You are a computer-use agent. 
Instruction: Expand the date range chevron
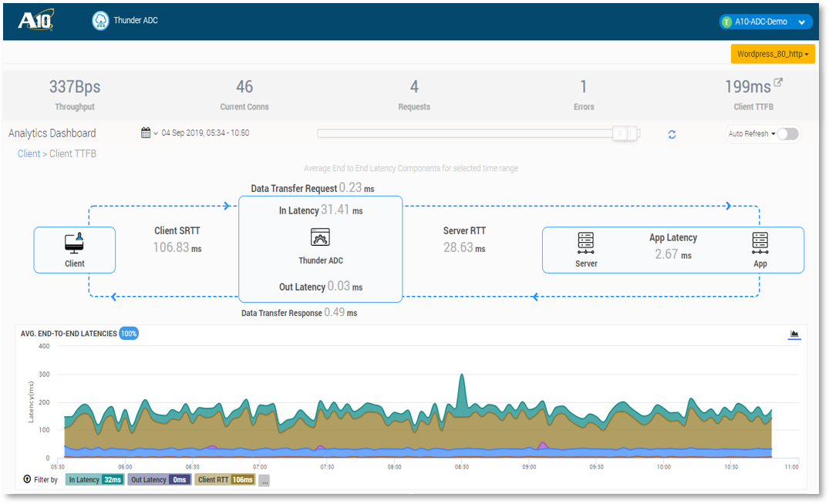pos(156,133)
